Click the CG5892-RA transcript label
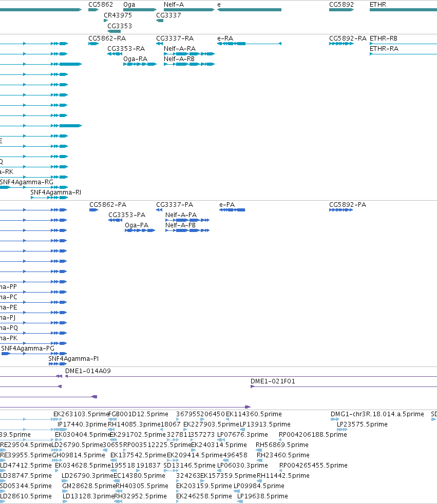437x504 pixels. point(348,38)
